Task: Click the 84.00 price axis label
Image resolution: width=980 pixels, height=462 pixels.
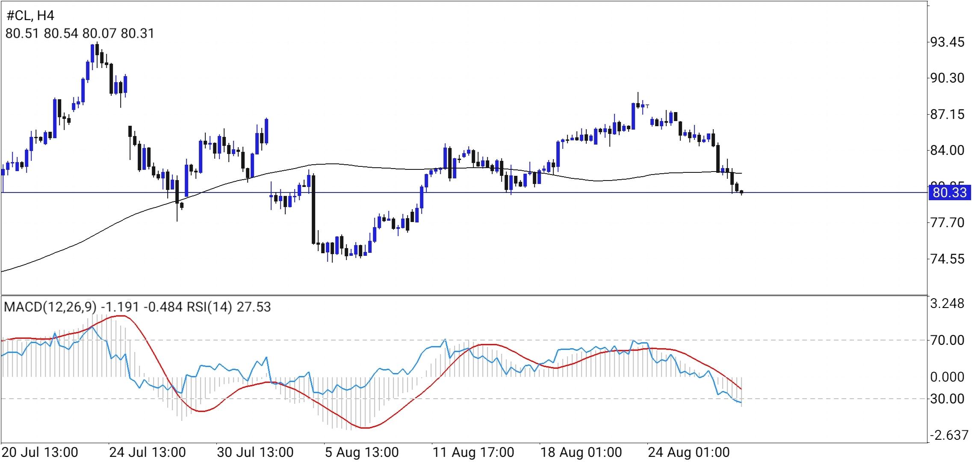Action: pyautogui.click(x=947, y=150)
